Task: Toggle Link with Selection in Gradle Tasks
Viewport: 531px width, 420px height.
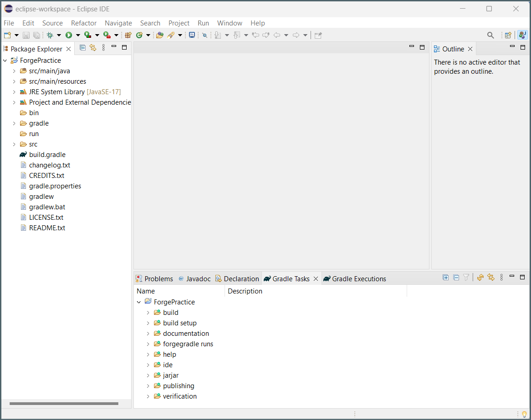Action: 491,278
